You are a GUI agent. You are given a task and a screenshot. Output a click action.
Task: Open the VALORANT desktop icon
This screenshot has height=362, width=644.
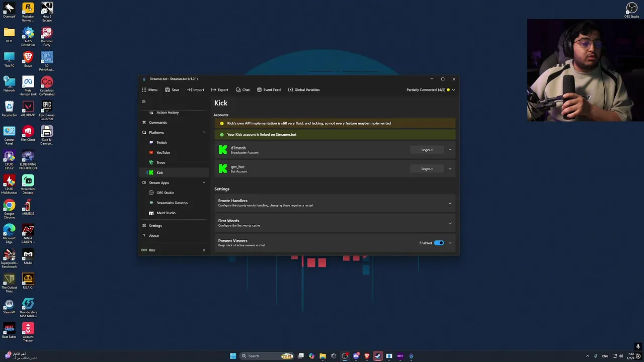[x=28, y=109]
